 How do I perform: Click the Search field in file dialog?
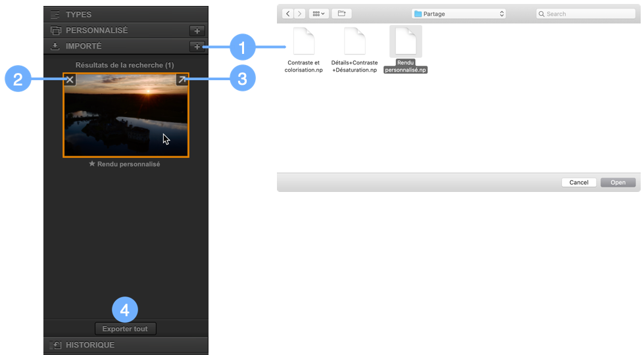(x=586, y=14)
